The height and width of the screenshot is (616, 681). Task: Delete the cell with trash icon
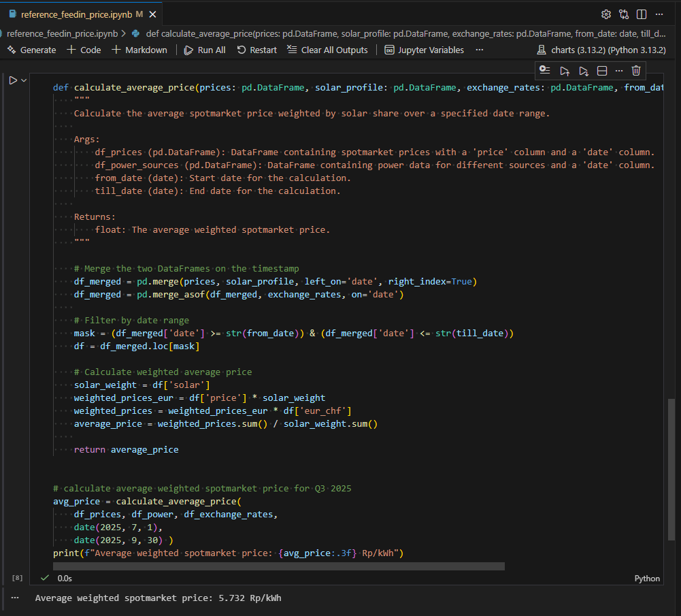tap(635, 71)
